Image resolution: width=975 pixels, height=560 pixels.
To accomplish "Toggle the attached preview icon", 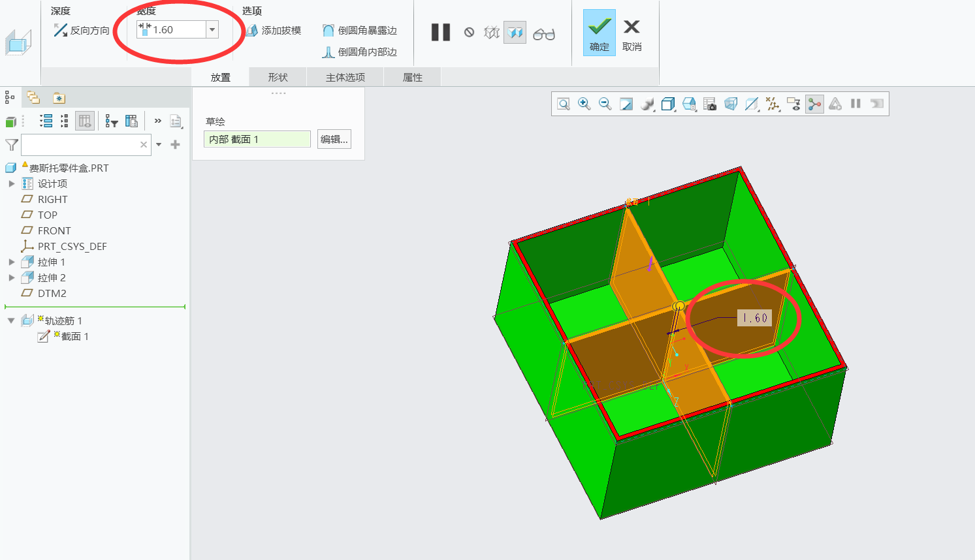I will [x=515, y=32].
